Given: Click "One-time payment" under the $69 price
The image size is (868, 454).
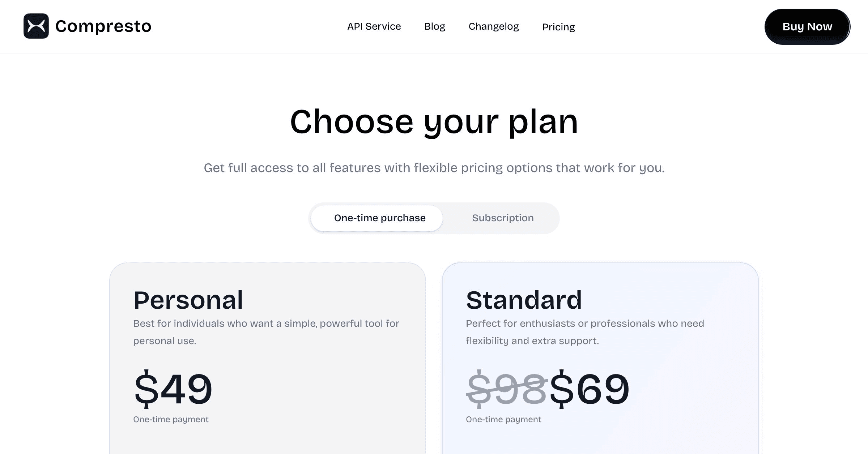Looking at the screenshot, I should tap(503, 419).
